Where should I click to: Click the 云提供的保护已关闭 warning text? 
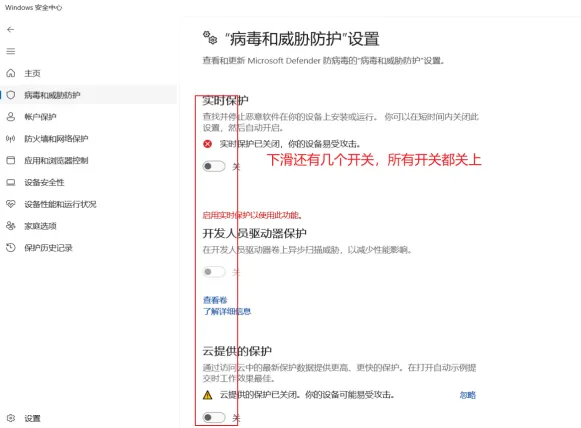(307, 395)
